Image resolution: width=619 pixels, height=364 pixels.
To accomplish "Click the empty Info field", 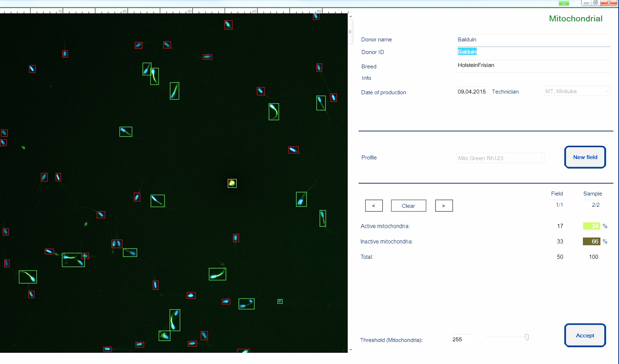I will [x=533, y=78].
